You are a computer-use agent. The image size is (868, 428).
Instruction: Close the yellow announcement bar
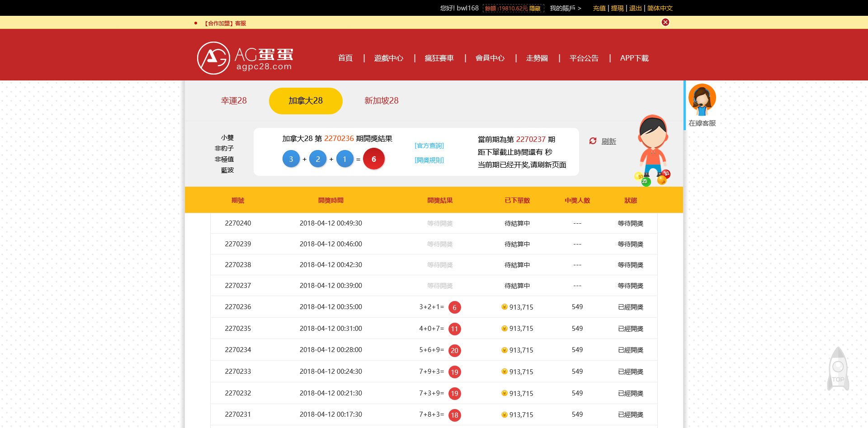[x=665, y=22]
